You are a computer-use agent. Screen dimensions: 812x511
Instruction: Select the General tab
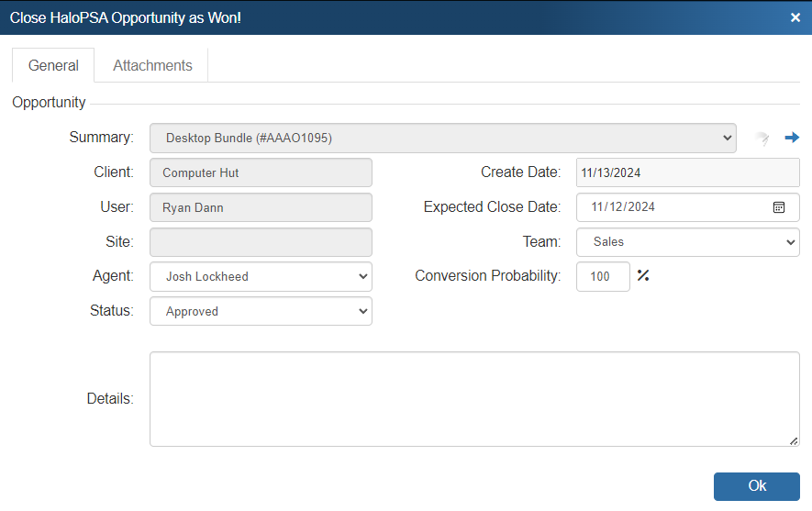point(53,66)
